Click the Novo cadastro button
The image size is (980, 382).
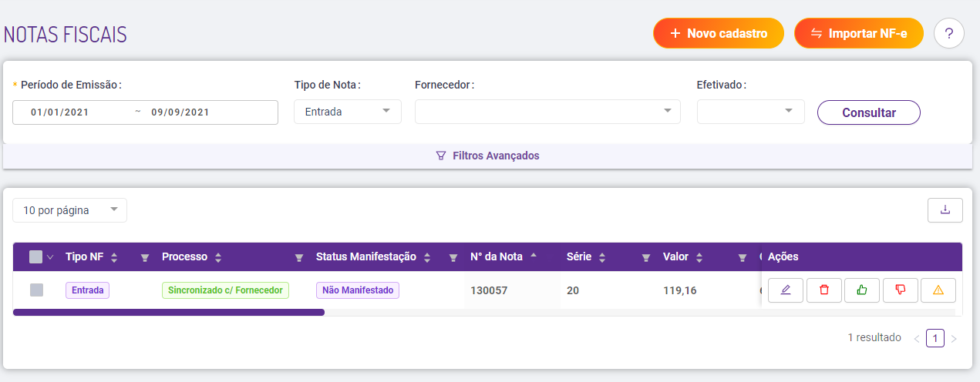point(718,34)
